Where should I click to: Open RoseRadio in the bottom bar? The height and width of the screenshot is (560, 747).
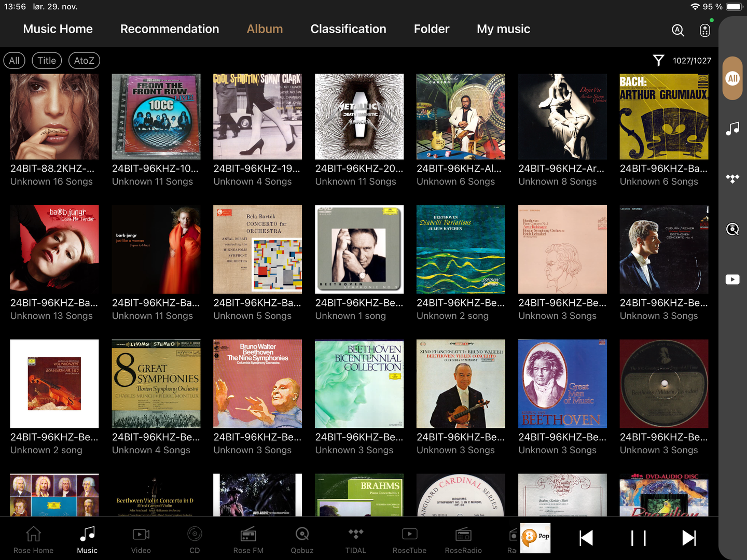(463, 539)
